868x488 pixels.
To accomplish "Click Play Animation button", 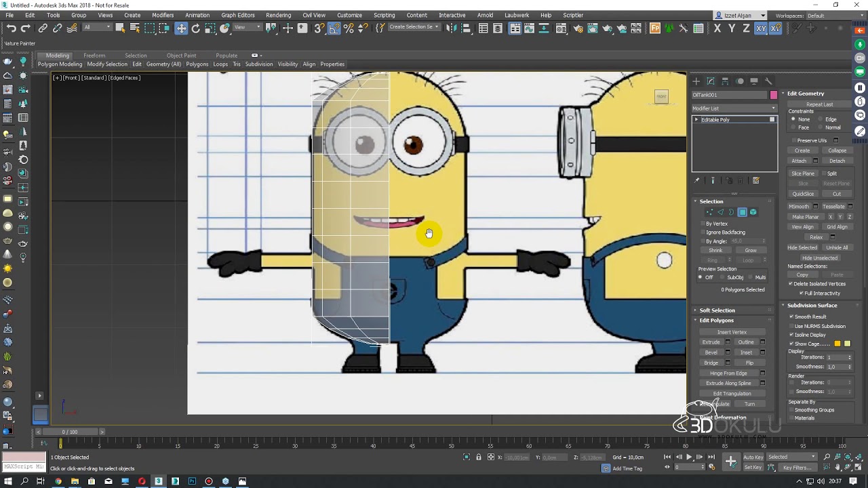I will pyautogui.click(x=689, y=457).
